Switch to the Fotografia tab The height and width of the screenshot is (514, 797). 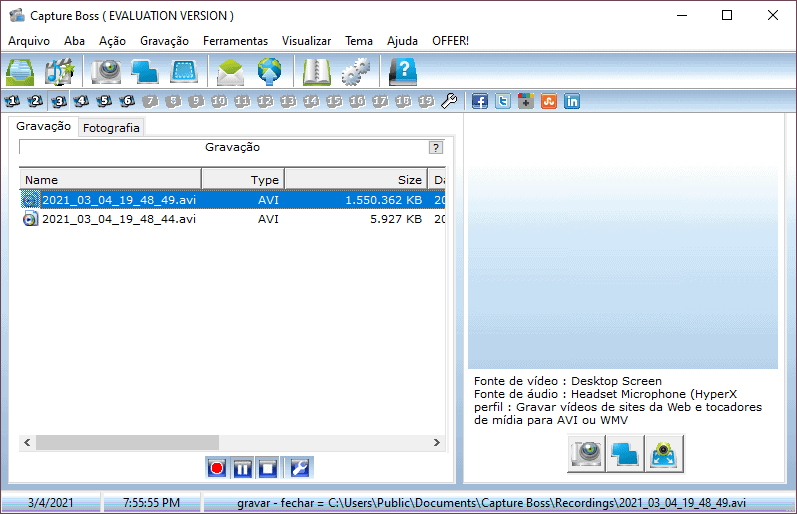pyautogui.click(x=111, y=128)
